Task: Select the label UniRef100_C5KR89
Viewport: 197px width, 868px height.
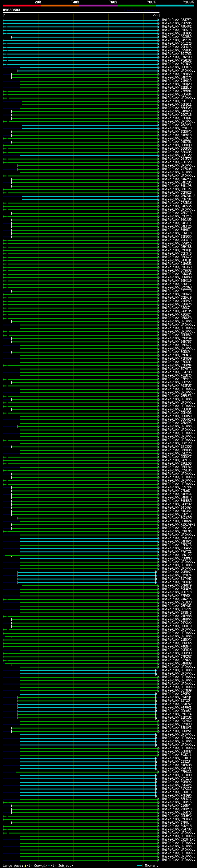Action: click(177, 335)
